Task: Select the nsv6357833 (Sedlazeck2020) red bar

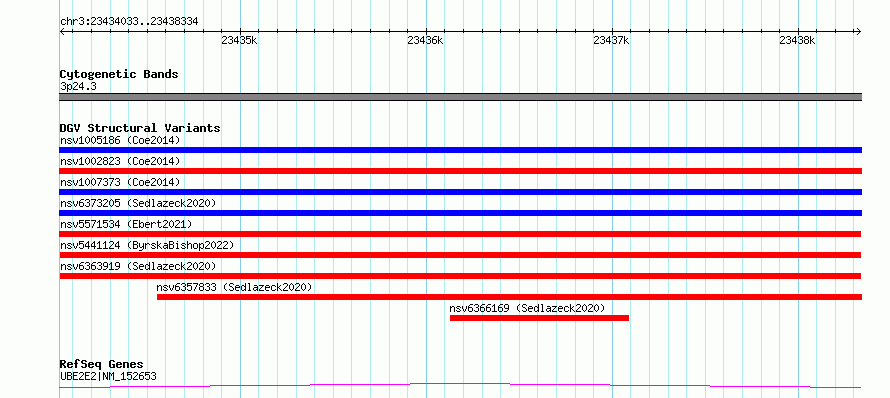Action: pyautogui.click(x=509, y=297)
